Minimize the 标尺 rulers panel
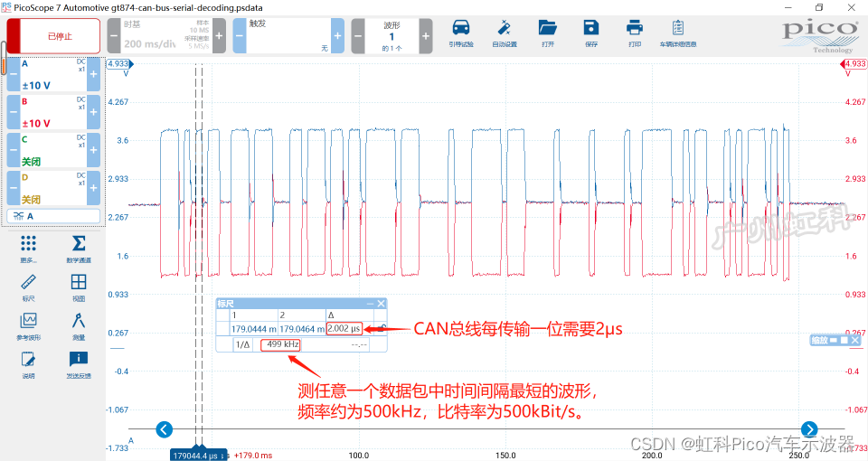 pos(371,304)
